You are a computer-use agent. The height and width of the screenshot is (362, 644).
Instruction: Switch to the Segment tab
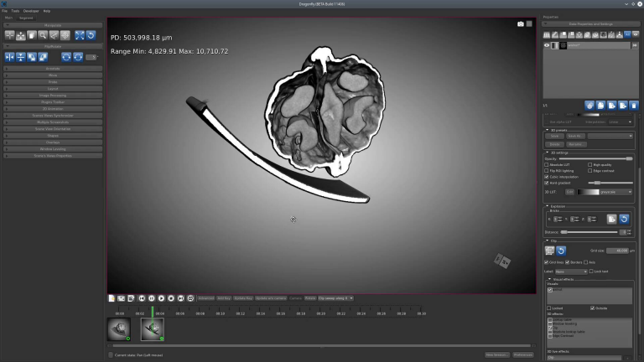(25, 18)
